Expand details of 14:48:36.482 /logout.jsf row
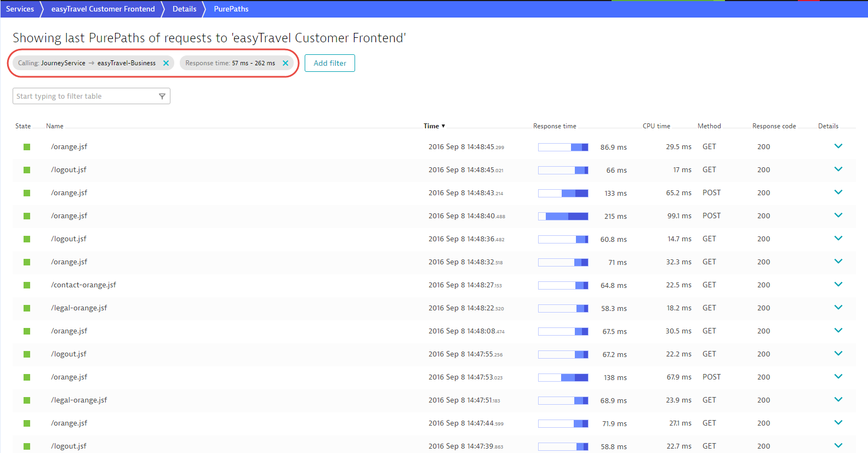Screen dimensions: 868x453 click(x=838, y=239)
